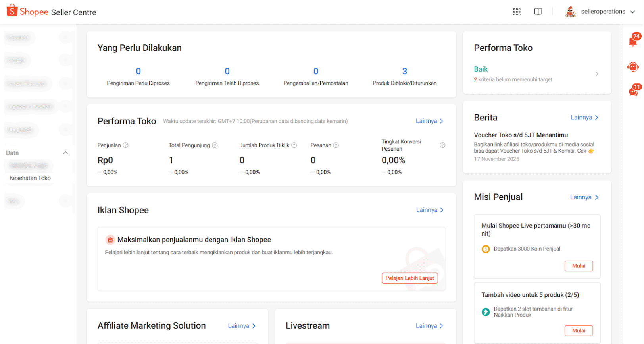The image size is (644, 344).
Task: Open the apps grid menu icon
Action: (x=517, y=12)
